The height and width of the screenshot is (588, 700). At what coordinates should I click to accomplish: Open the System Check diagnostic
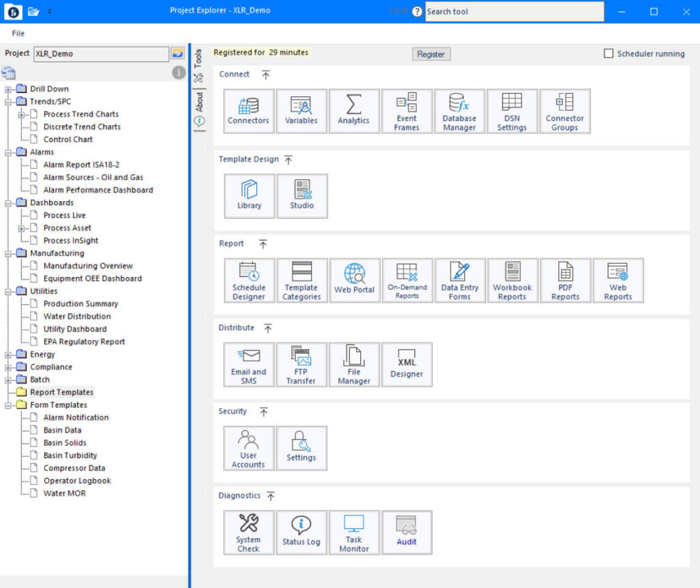248,533
